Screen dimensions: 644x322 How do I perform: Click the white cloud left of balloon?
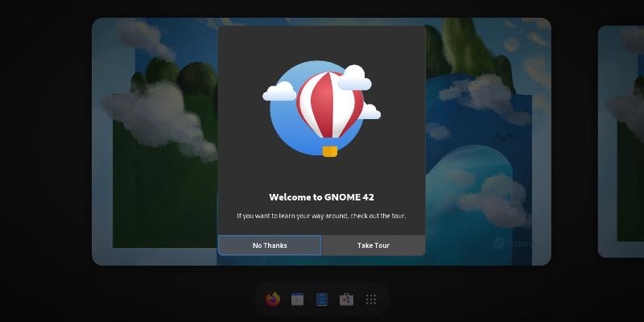tap(279, 93)
